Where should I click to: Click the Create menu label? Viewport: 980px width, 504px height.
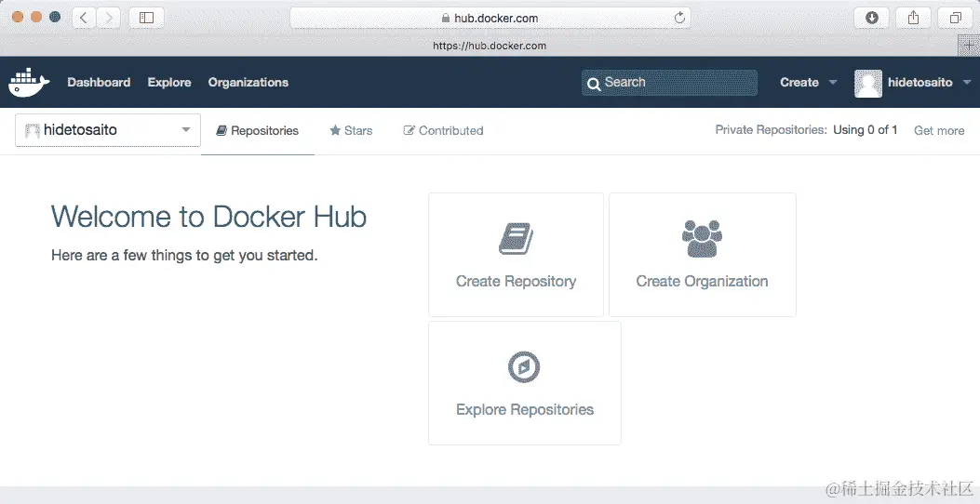(799, 83)
